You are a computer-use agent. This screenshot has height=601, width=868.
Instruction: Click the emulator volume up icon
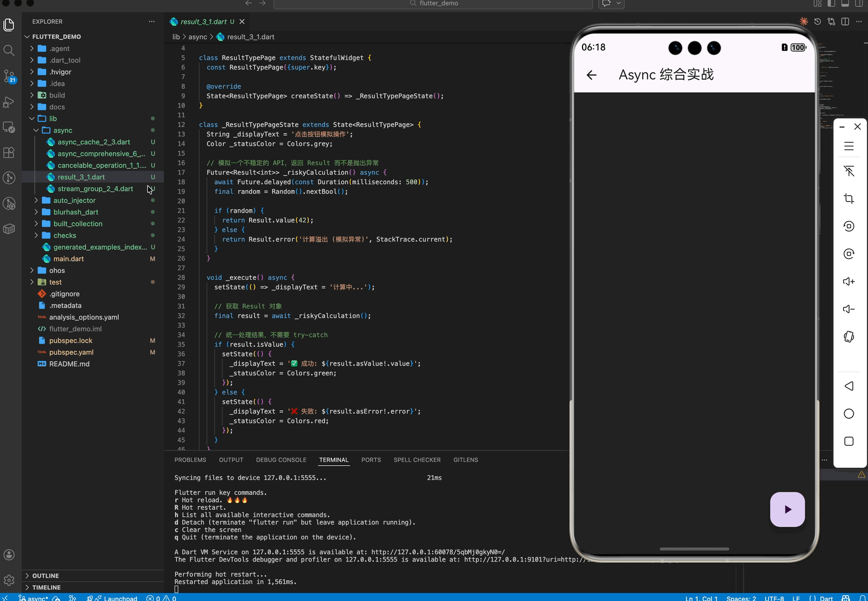pyautogui.click(x=849, y=281)
